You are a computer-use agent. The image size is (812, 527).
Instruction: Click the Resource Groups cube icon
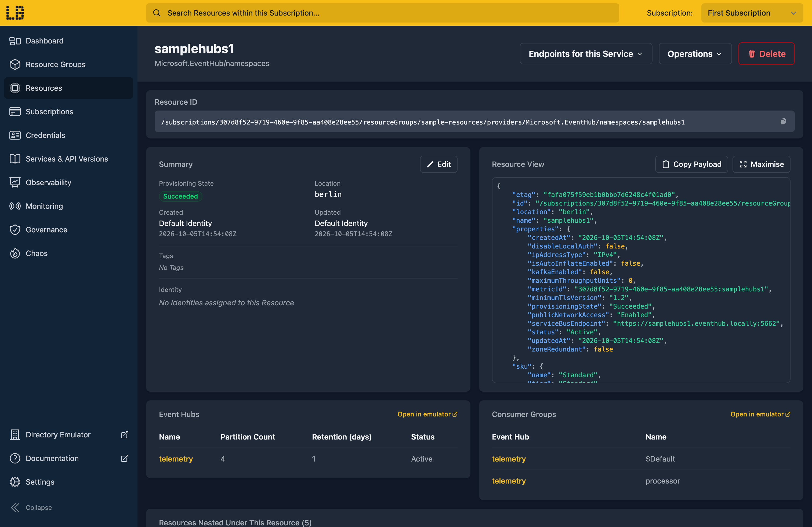pos(15,64)
